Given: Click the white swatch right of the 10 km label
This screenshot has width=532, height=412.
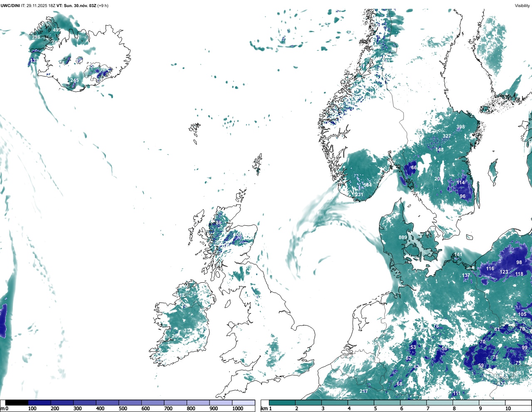Looking at the screenshot, I should 519,402.
